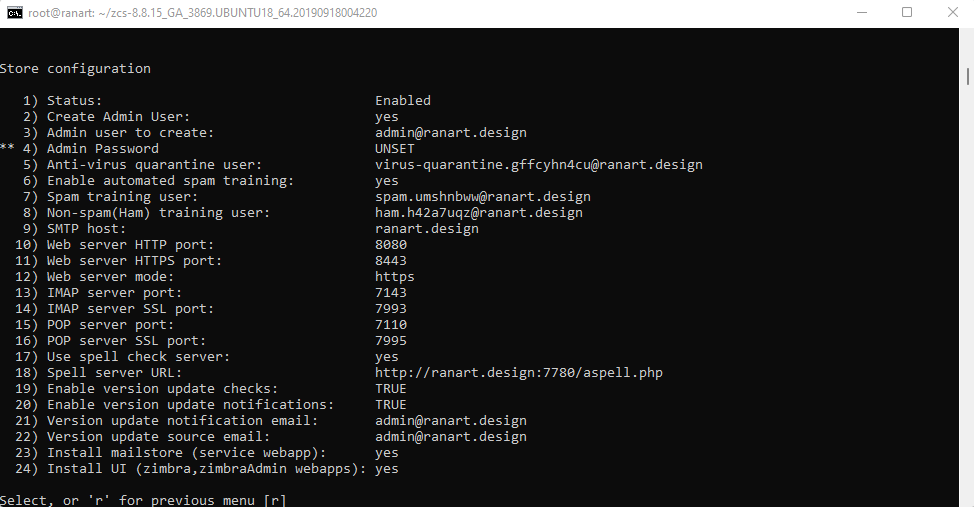
Task: Click ham.h42a7uqz@ranart.design value
Action: coord(478,212)
